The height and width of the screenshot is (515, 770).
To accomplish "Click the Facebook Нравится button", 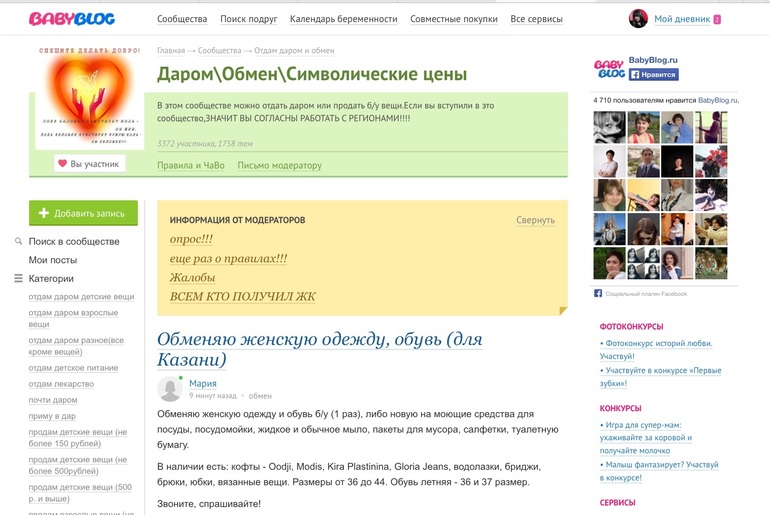I will pyautogui.click(x=654, y=75).
